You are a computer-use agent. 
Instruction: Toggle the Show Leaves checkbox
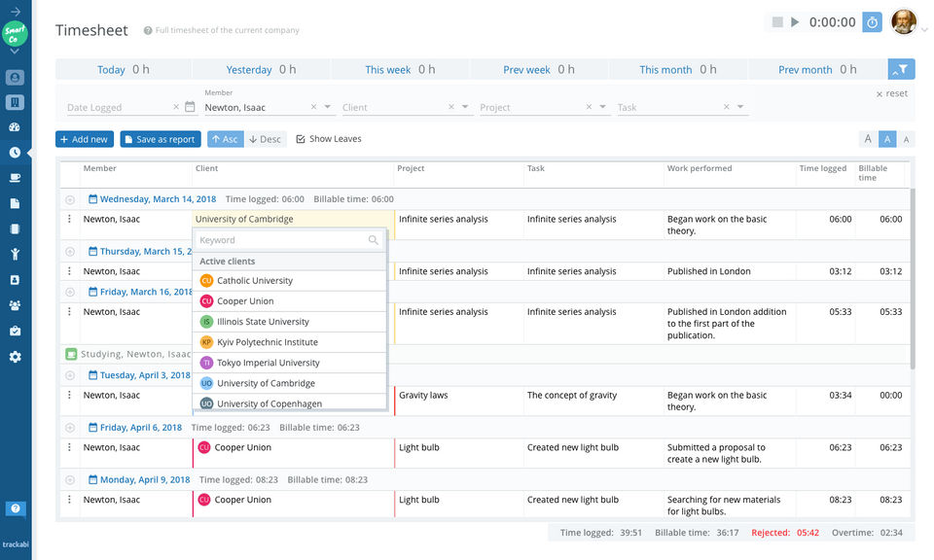[301, 139]
